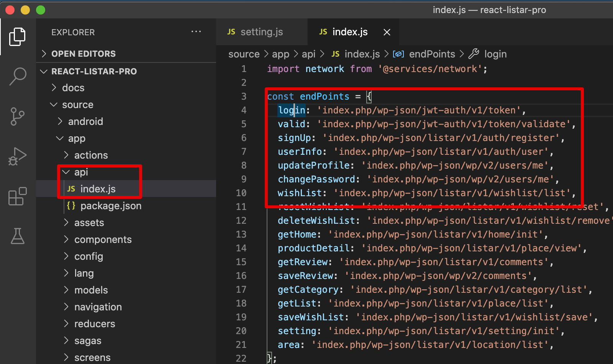Viewport: 613px width, 364px height.
Task: Expand the actions folder
Action: 126,155
